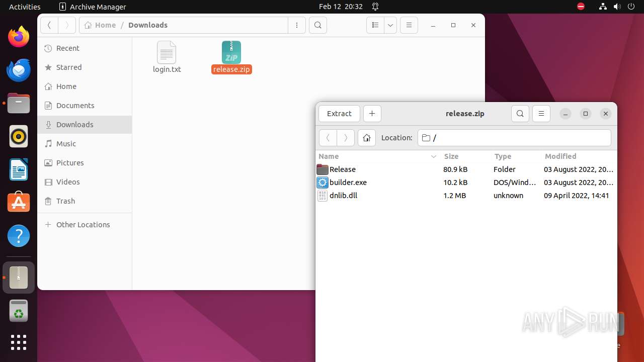Open search in release.zip window
This screenshot has width=644, height=362.
click(520, 114)
